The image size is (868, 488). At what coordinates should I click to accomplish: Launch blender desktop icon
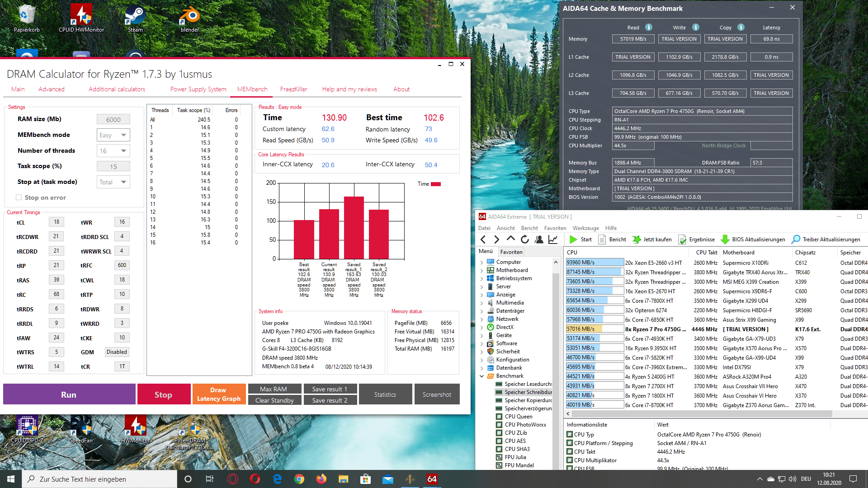pos(190,18)
